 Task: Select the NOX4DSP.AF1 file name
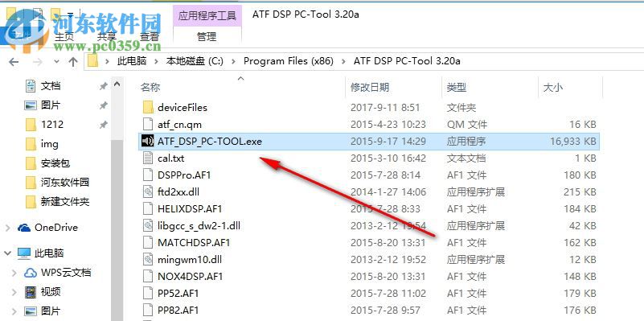point(191,276)
